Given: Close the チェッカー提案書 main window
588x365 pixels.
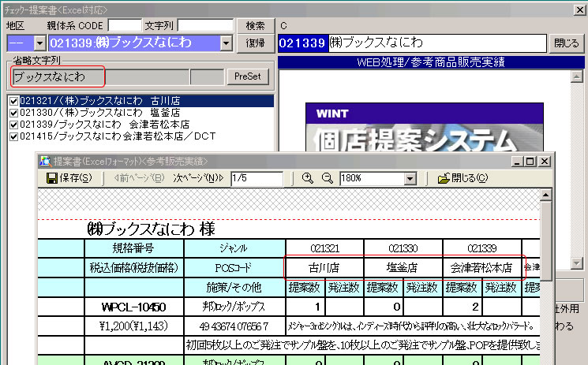Looking at the screenshot, I should pos(579,9).
